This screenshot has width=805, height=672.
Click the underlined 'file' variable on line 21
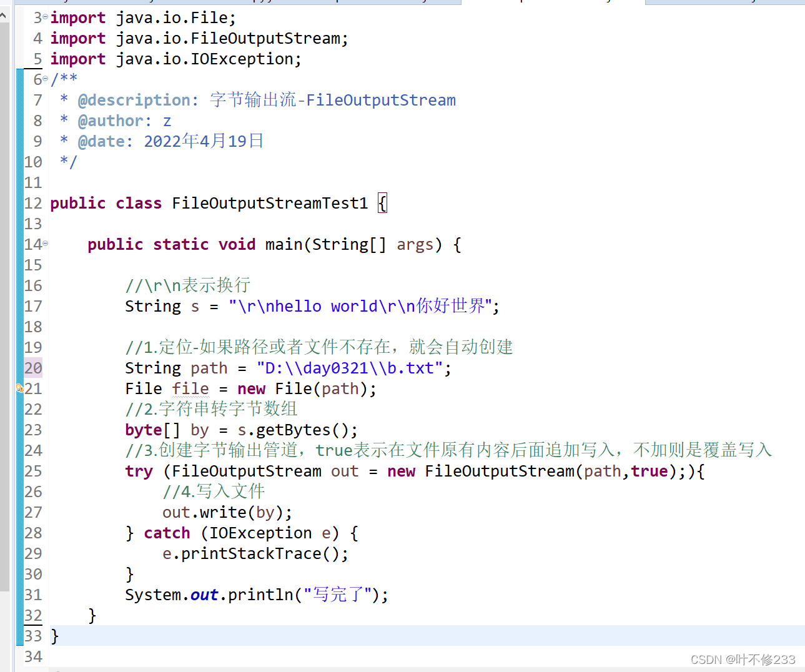tap(190, 388)
